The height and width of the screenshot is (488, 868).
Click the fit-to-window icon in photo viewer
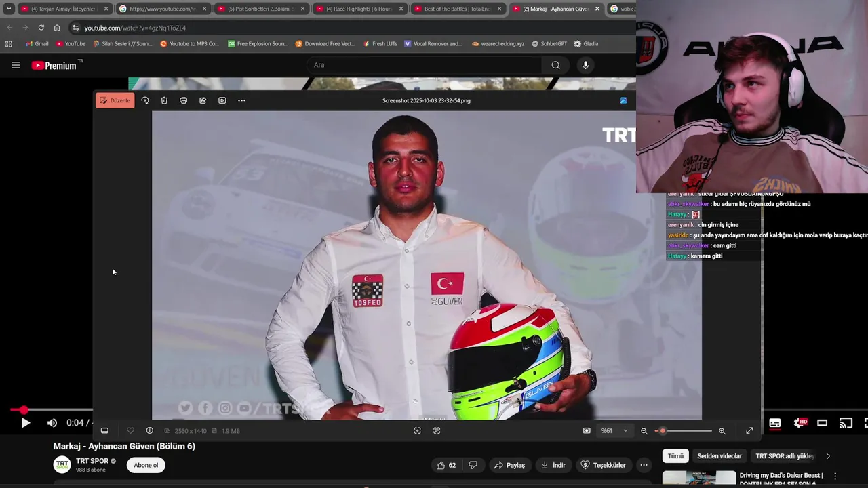point(417,430)
